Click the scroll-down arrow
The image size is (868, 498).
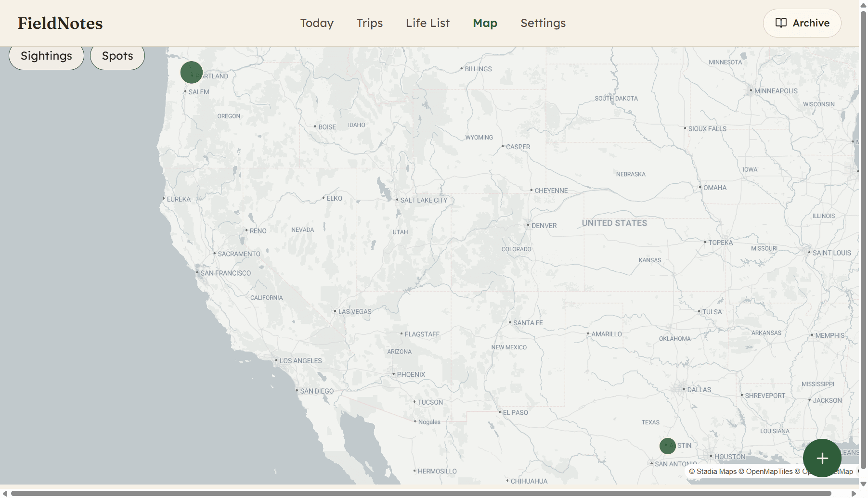click(x=864, y=484)
